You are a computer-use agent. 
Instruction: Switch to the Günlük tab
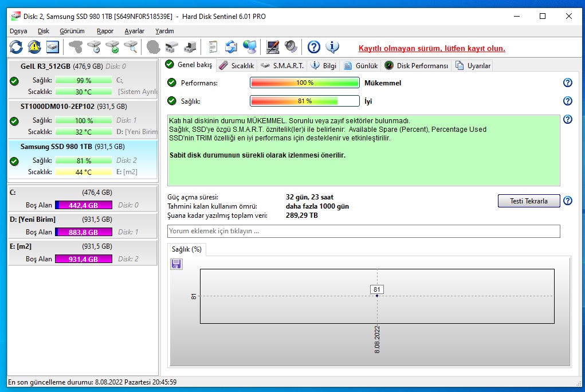click(360, 66)
